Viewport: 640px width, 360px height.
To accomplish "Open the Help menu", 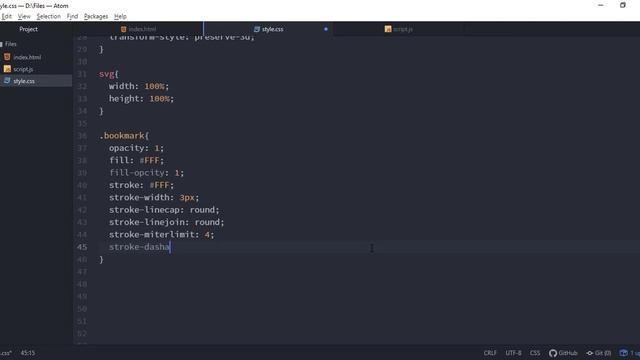I will [120, 16].
